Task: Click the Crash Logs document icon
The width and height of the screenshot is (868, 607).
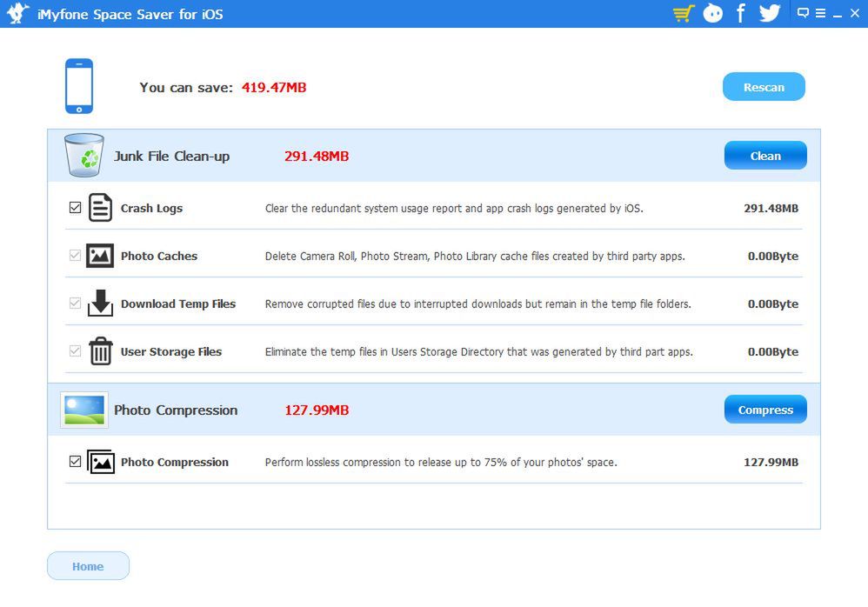Action: click(100, 208)
